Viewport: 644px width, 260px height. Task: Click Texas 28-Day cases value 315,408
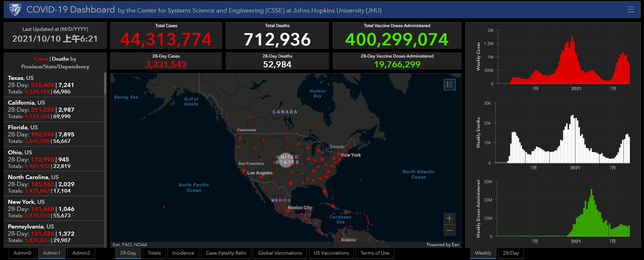pos(43,85)
